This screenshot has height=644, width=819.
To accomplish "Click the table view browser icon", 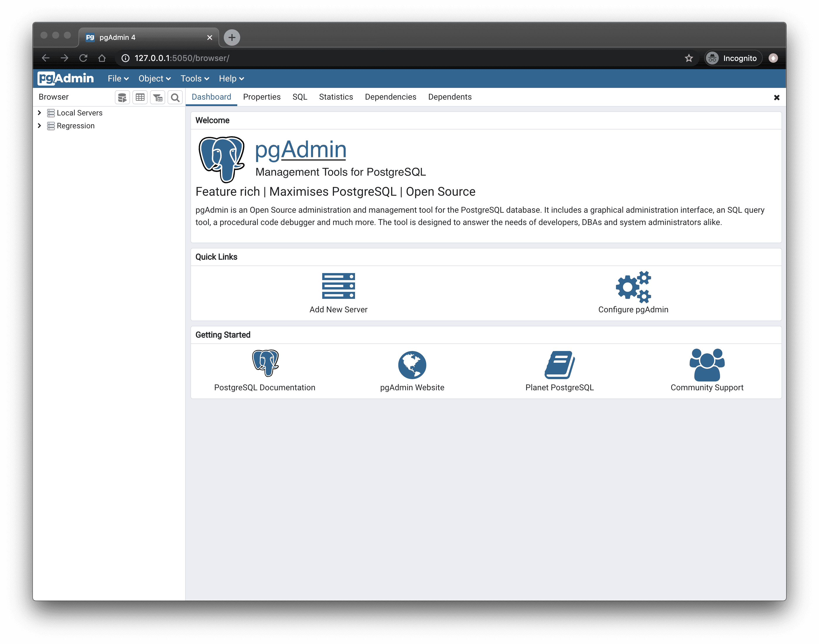I will 140,98.
